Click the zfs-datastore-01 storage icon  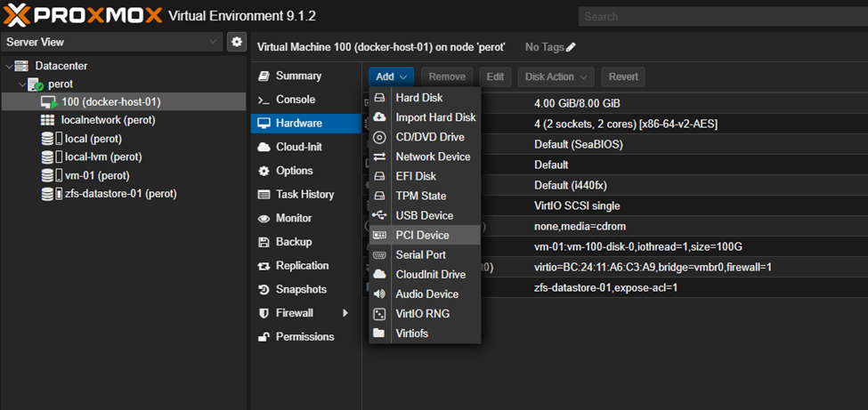(x=48, y=194)
